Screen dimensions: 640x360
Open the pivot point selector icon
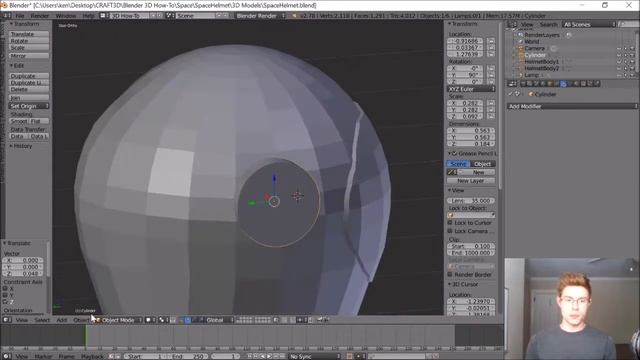tap(164, 320)
